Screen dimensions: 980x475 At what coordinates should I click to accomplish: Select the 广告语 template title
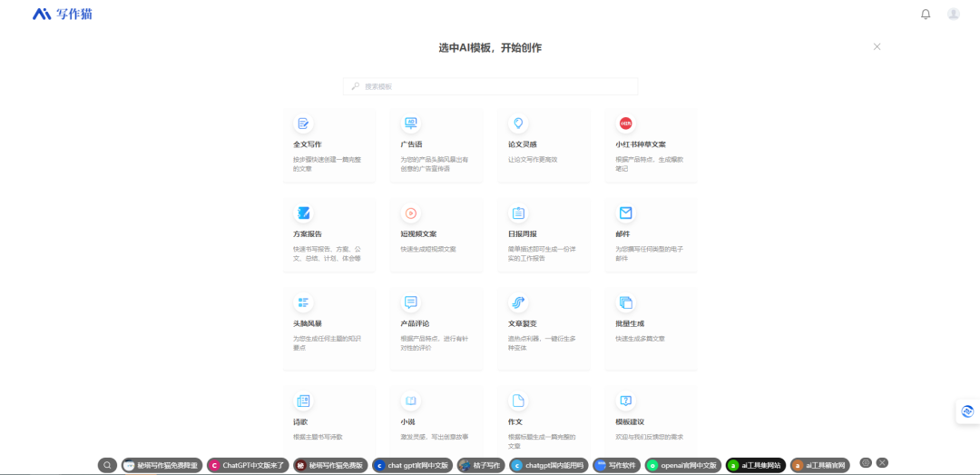411,143
